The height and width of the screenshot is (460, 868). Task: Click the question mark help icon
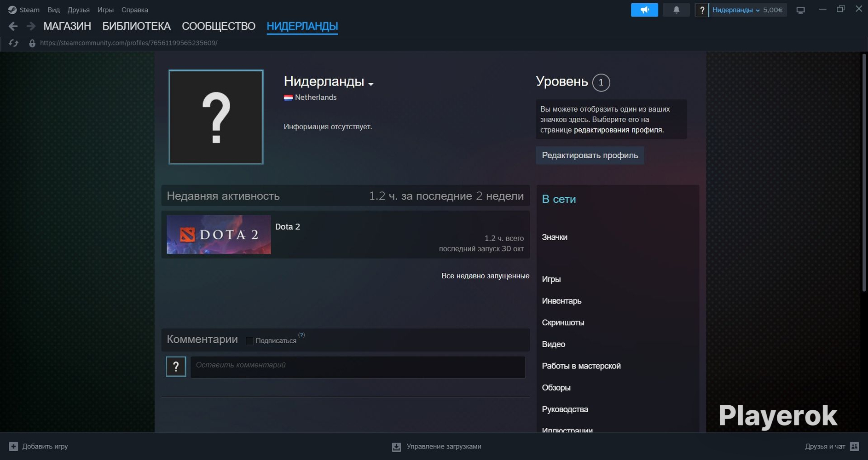[x=702, y=10]
